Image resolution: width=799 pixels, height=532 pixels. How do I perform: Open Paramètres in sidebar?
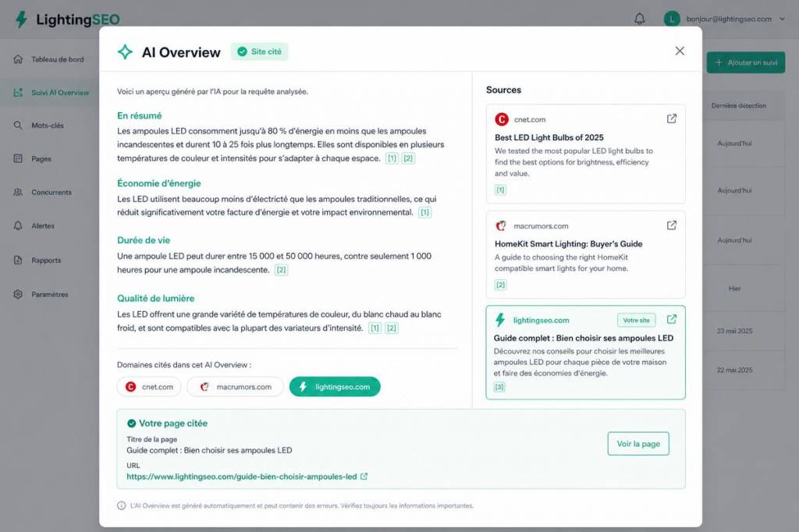point(49,294)
